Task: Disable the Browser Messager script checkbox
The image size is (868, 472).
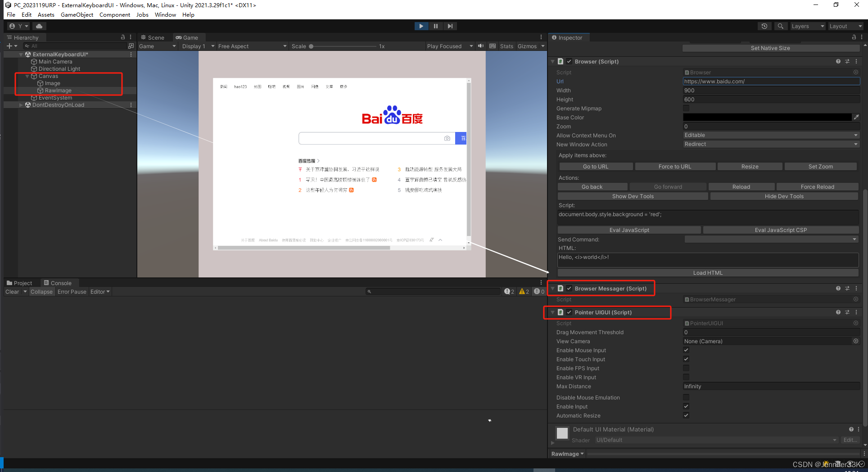Action: 569,288
